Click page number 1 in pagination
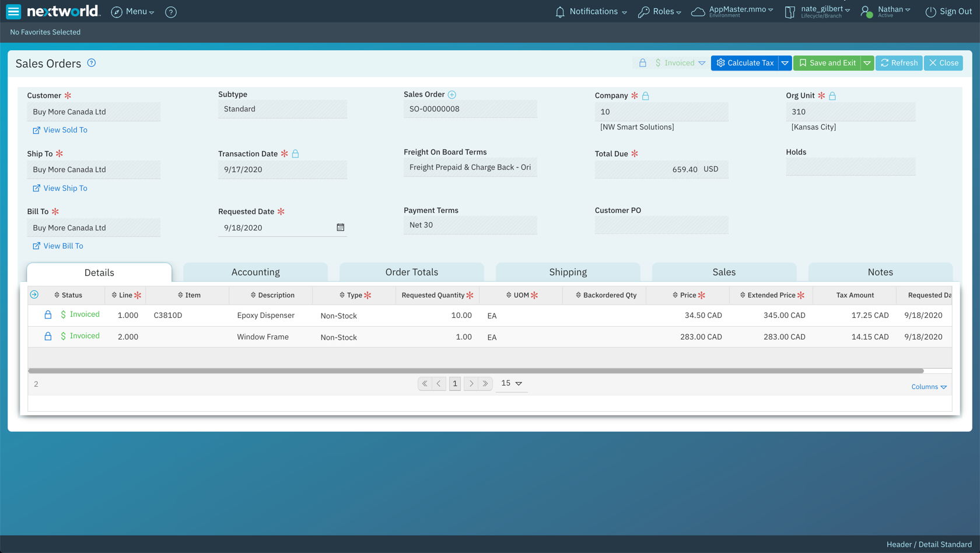 (455, 384)
